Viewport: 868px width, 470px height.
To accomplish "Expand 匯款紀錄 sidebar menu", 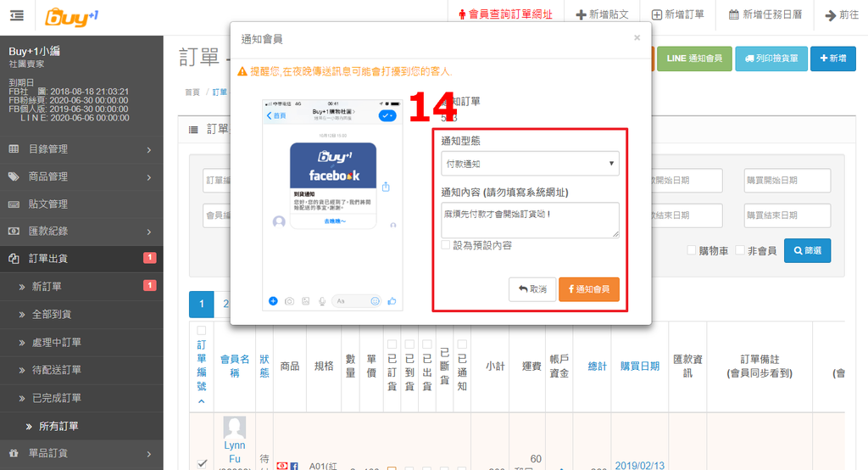I will click(81, 231).
